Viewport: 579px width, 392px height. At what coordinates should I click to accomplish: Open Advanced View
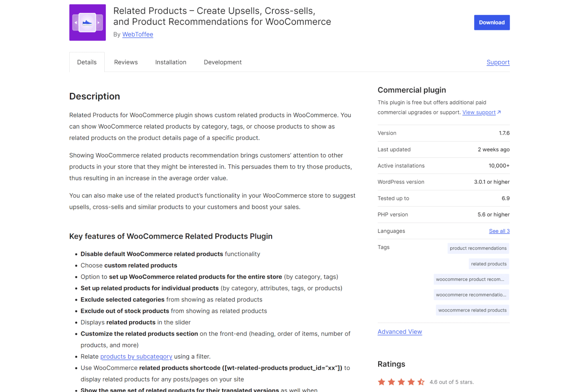click(x=400, y=331)
